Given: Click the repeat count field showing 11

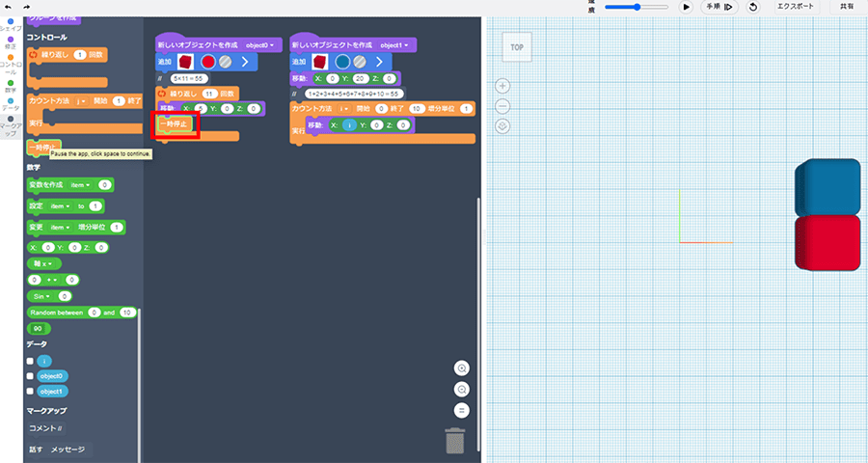Looking at the screenshot, I should coord(209,94).
